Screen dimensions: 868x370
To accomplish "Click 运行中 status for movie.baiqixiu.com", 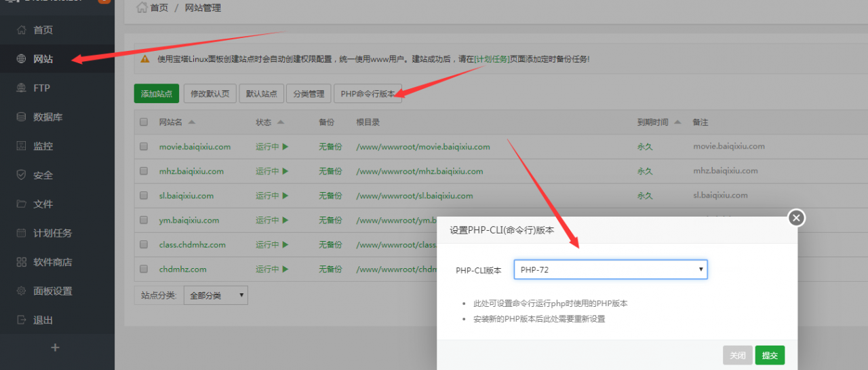I will click(x=272, y=147).
